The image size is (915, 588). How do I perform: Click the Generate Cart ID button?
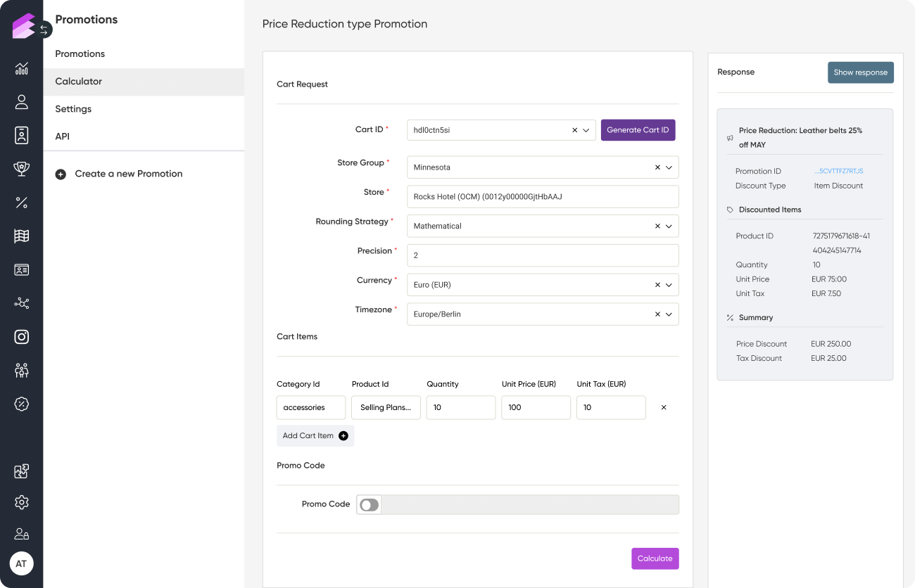pos(638,130)
